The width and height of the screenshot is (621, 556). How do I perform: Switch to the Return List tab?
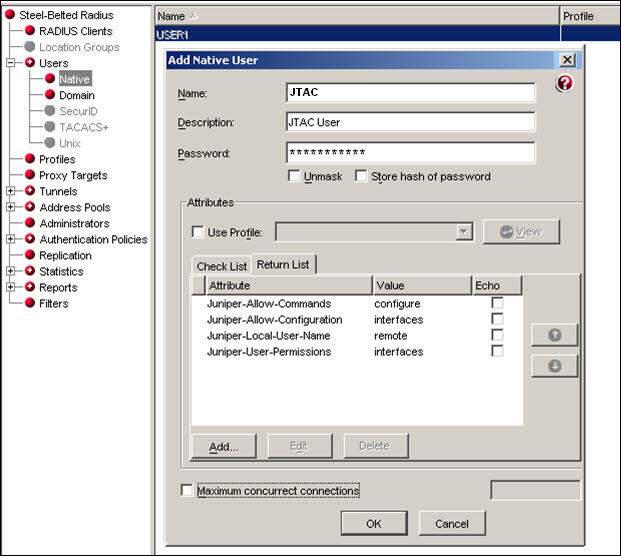click(283, 265)
